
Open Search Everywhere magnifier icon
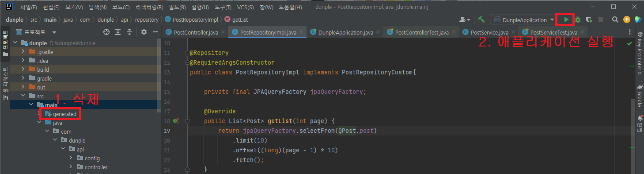[x=615, y=19]
